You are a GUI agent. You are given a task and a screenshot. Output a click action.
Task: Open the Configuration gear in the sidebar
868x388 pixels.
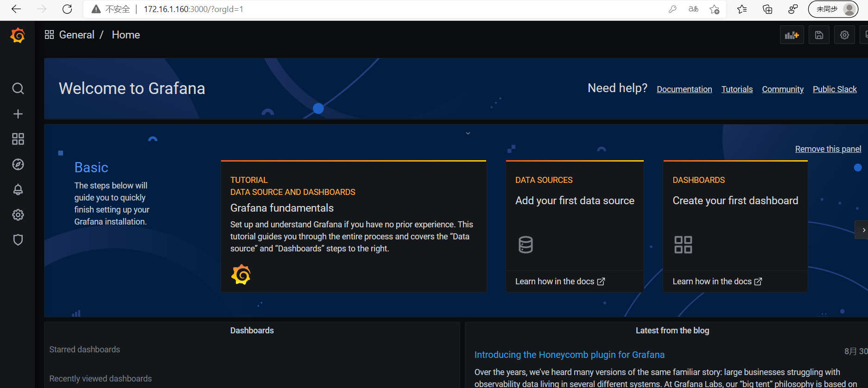coord(18,215)
